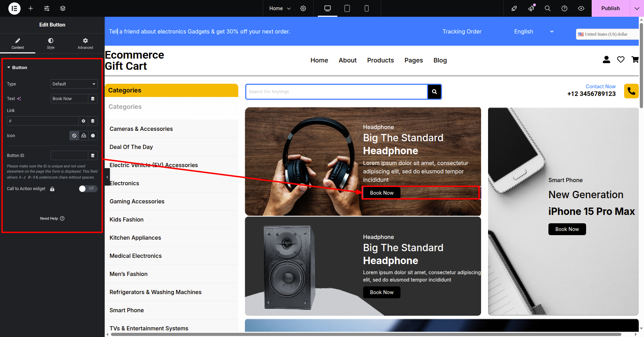Viewport: 644px width, 337px height.
Task: Open What's New megaphone icon
Action: [x=531, y=8]
